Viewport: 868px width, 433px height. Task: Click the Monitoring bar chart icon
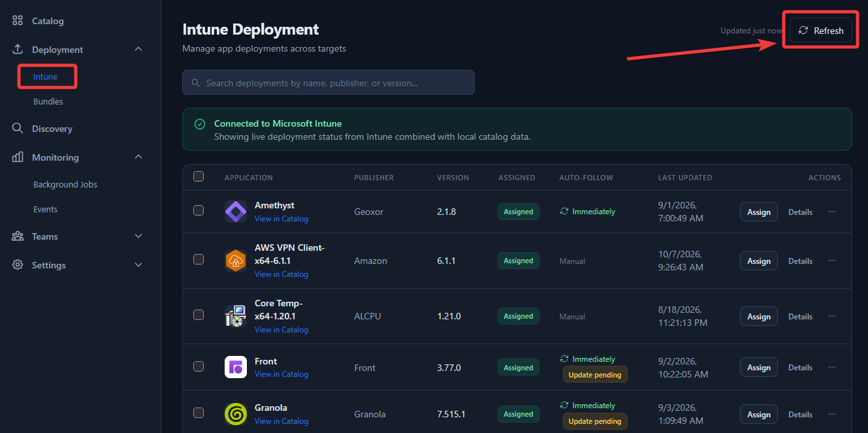coord(18,157)
